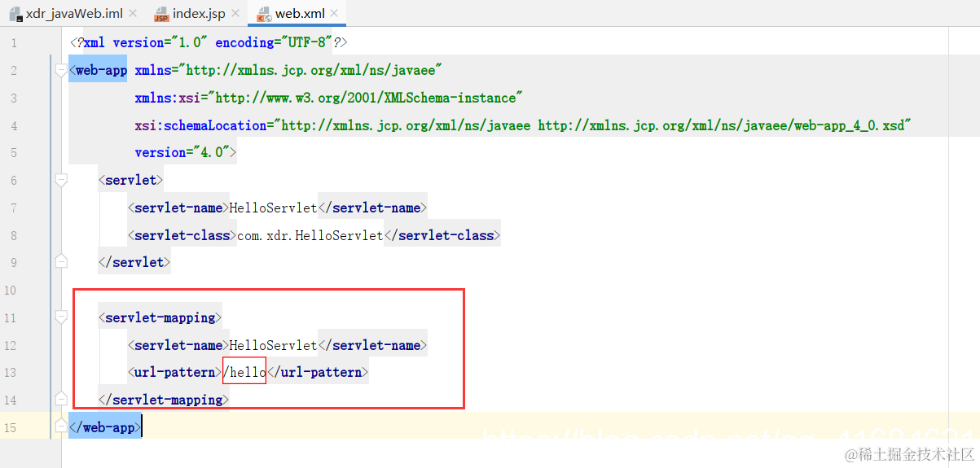Click HelloServlet text on line 7
980x468 pixels.
pyautogui.click(x=273, y=208)
